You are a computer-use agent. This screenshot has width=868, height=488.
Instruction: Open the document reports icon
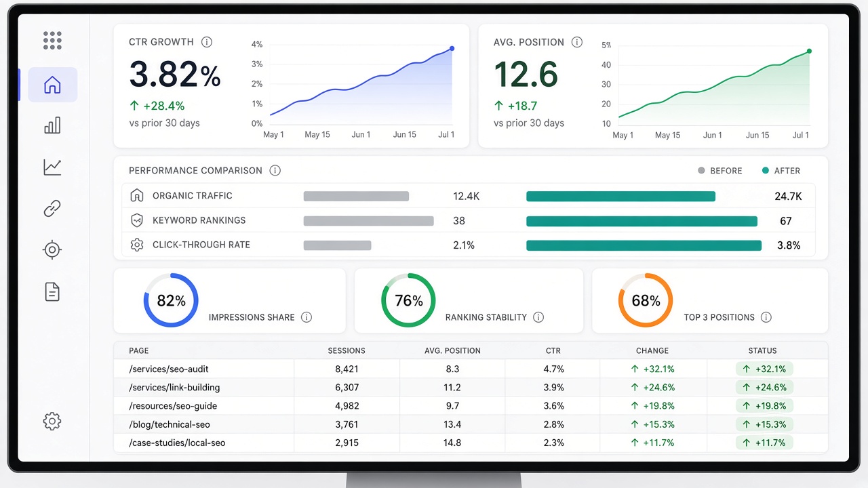pyautogui.click(x=52, y=292)
